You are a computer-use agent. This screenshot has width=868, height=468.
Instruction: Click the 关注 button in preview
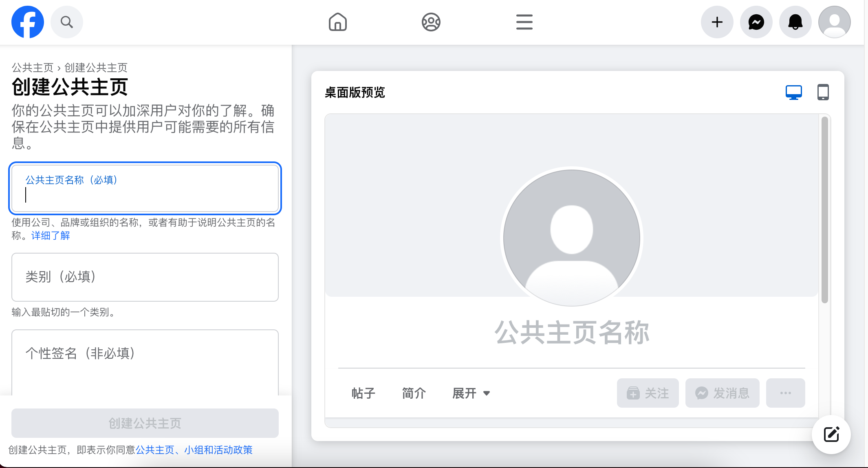click(648, 393)
